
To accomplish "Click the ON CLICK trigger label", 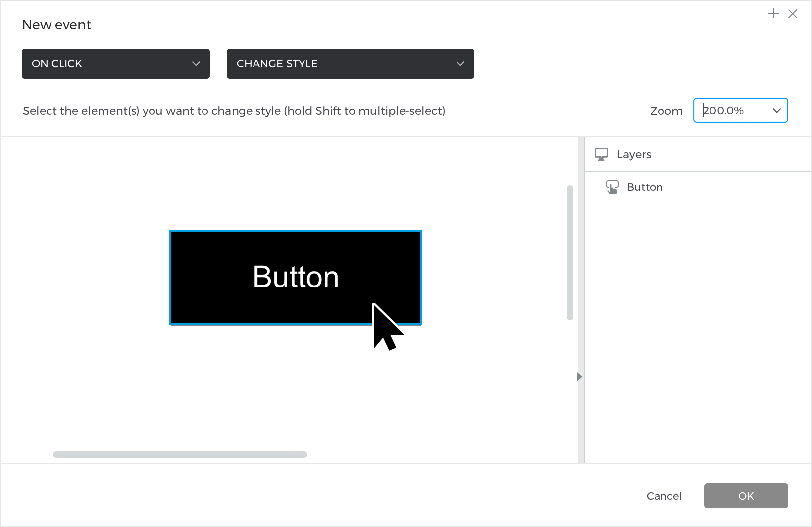I will tap(57, 64).
